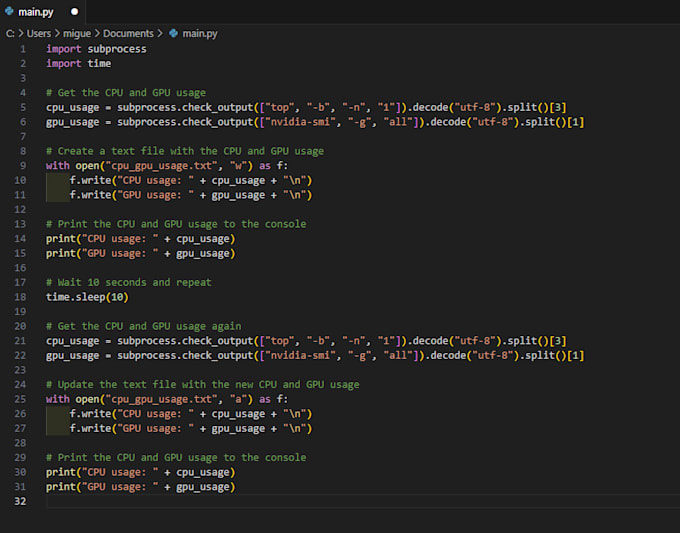Place the cursor on empty line 32
The width and height of the screenshot is (680, 533).
300,501
